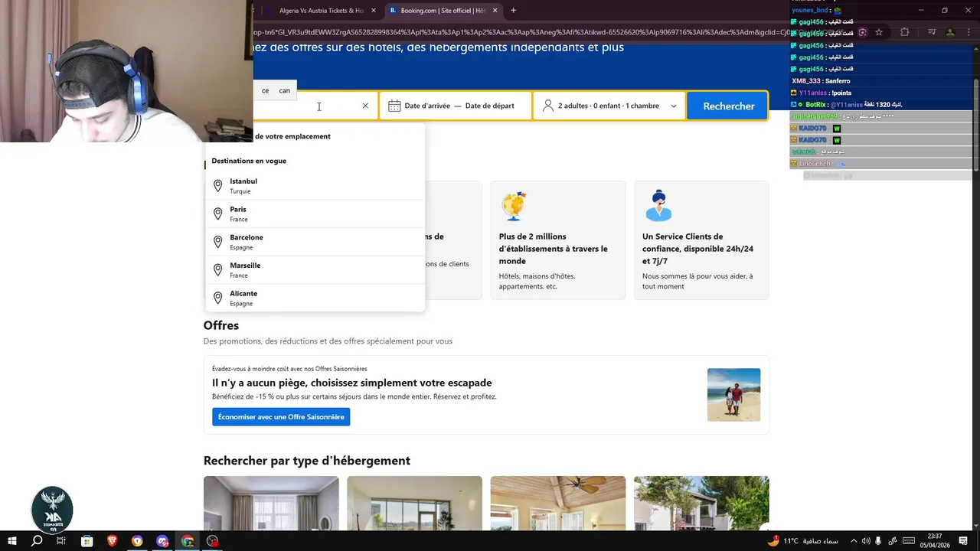Close the Booking.com tab
Image resolution: width=980 pixels, height=551 pixels.
coord(495,11)
